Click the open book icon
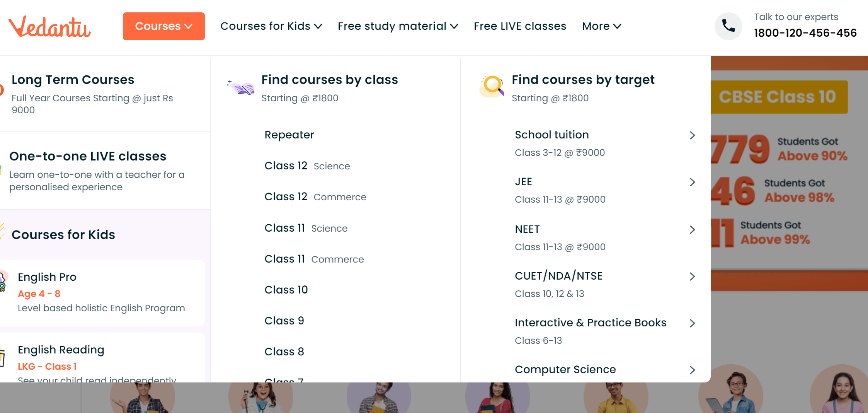 242,88
